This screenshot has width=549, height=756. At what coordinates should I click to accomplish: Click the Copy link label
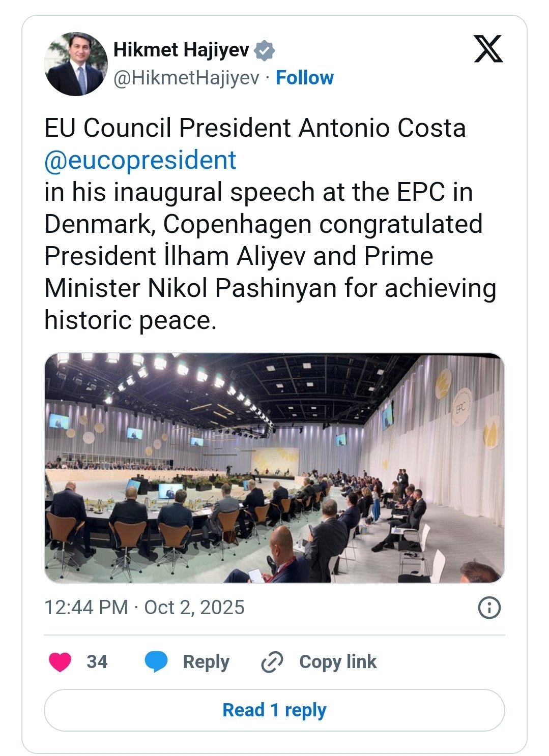click(338, 661)
